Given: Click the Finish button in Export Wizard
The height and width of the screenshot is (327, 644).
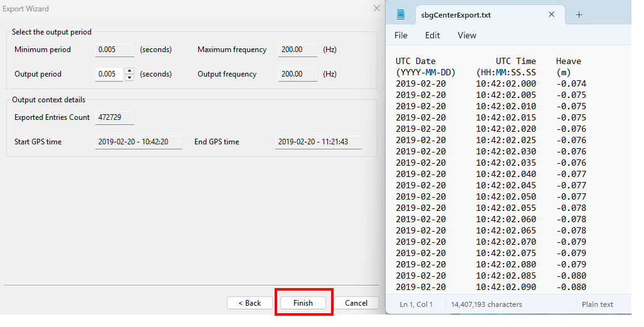Looking at the screenshot, I should [303, 303].
